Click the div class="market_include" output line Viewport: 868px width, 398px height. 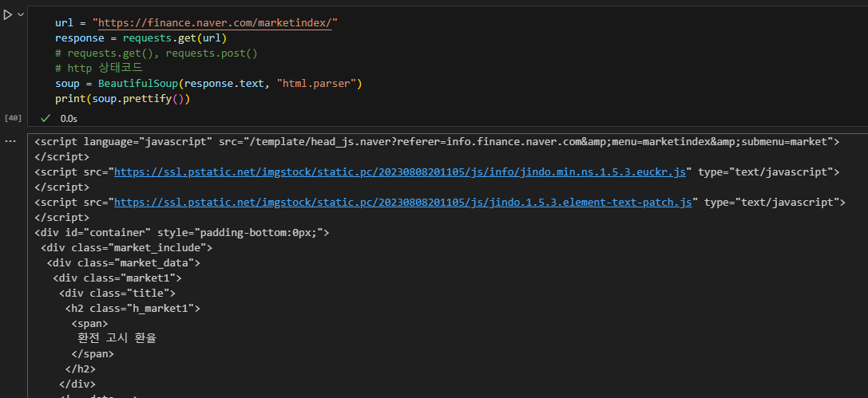pos(126,247)
